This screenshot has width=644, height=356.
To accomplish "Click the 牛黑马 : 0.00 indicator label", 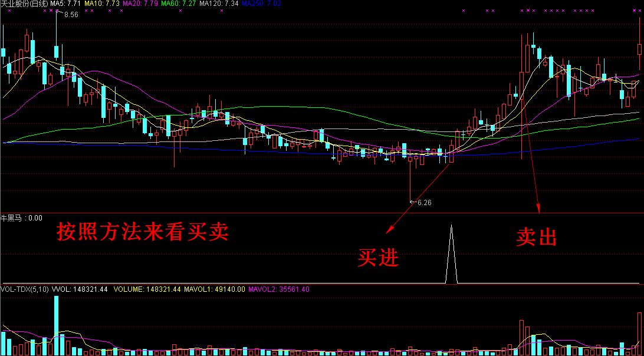I will click(21, 218).
